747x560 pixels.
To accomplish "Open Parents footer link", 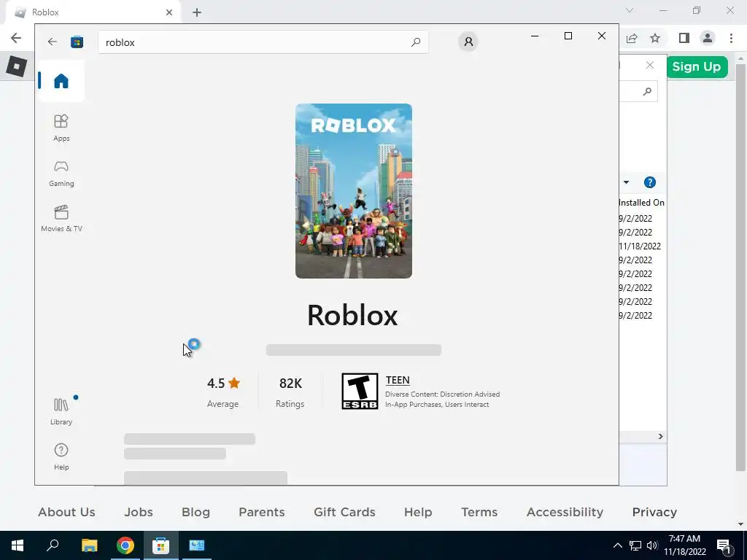I will (x=262, y=512).
